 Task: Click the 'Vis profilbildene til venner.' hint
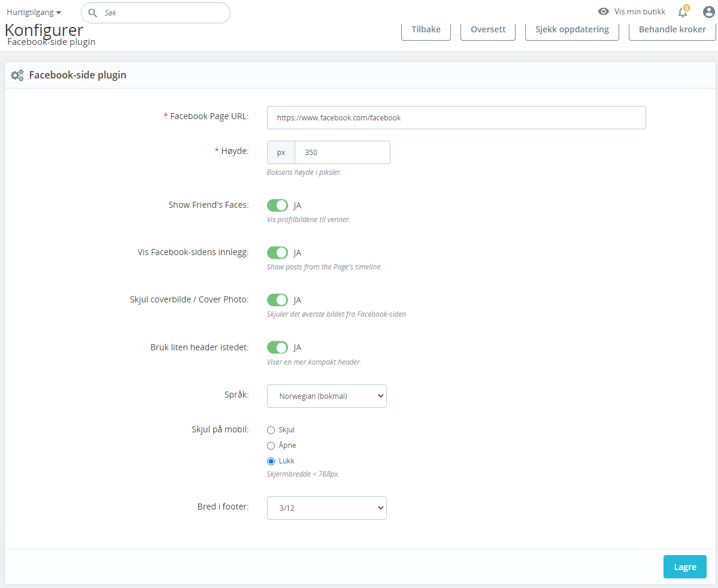(x=308, y=219)
